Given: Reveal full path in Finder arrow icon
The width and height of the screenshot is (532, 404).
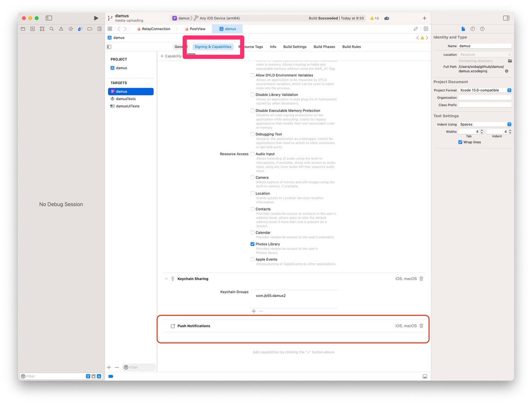Looking at the screenshot, I should 507,71.
